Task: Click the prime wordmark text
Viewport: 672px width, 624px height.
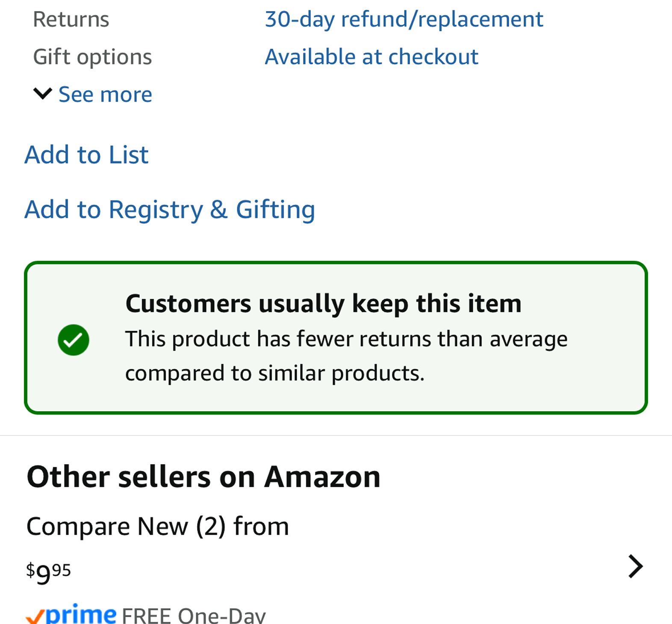Action: tap(81, 615)
